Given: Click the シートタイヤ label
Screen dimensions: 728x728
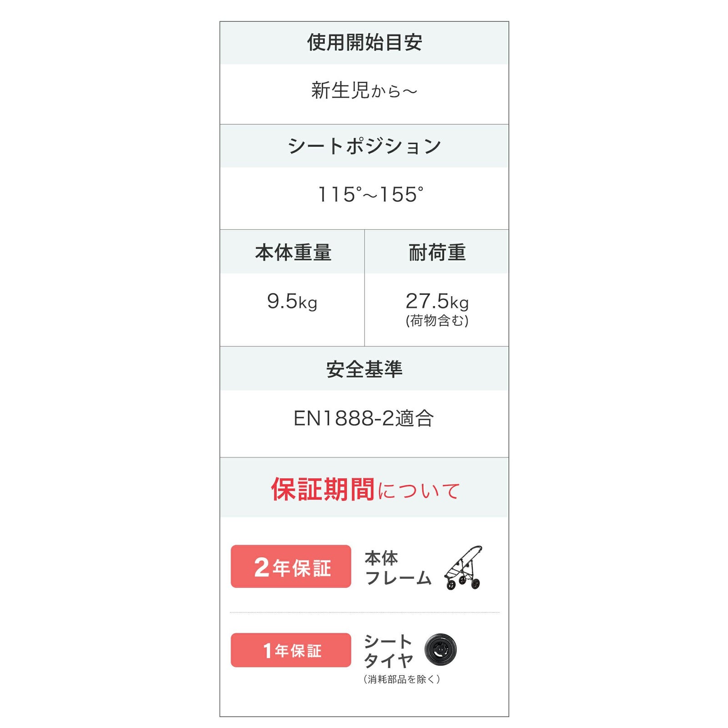Looking at the screenshot, I should point(388,651).
